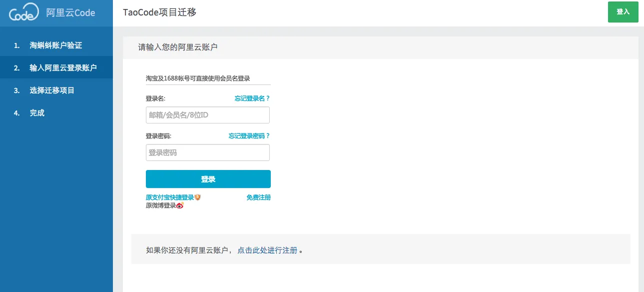Follow the 原支付宝快捷登录 link

[x=170, y=197]
